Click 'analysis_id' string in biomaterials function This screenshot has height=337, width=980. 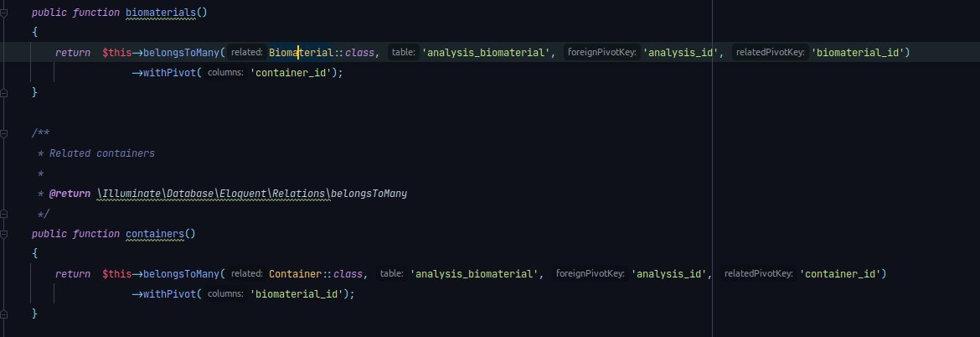point(681,53)
